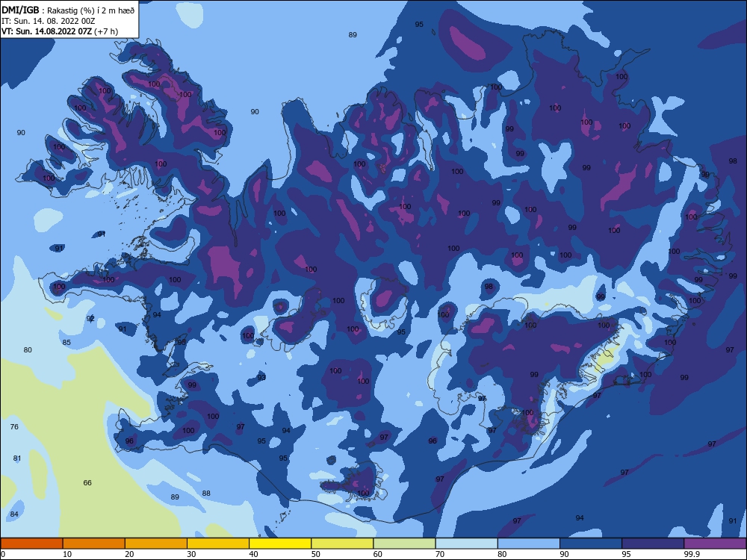Click the '40' legend scale label
Screen dimensions: 747x560
pos(253,554)
